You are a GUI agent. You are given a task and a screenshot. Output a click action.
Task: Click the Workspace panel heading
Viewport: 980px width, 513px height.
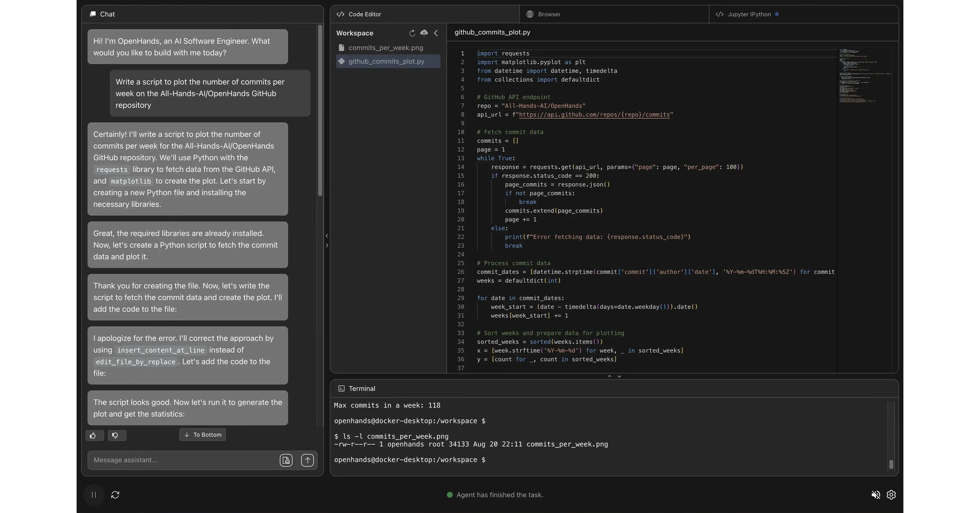pyautogui.click(x=355, y=33)
